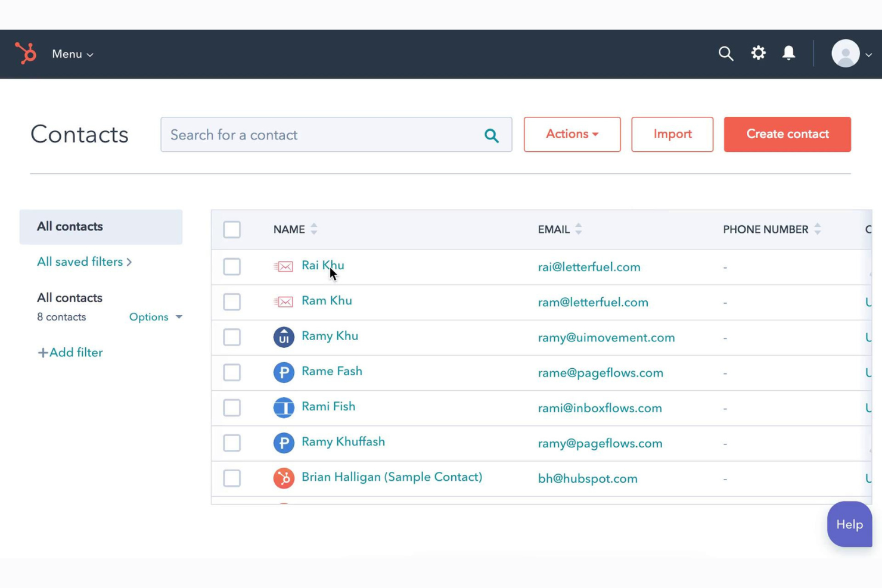Expand All saved filters
The height and width of the screenshot is (588, 882).
click(x=84, y=262)
